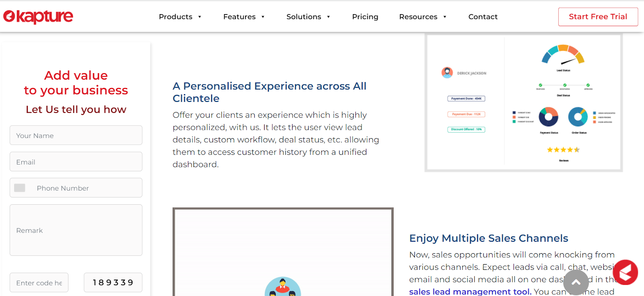Click the 'A Personalised Experience across All Clientele' heading
This screenshot has height=296, width=644.
269,92
